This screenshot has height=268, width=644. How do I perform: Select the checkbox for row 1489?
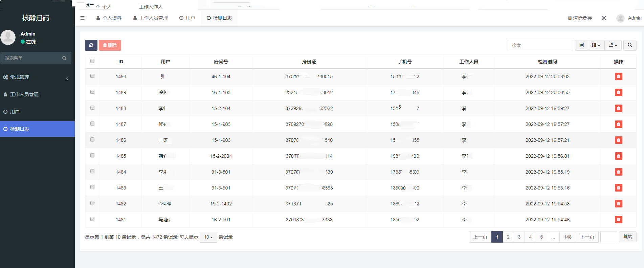coord(92,92)
